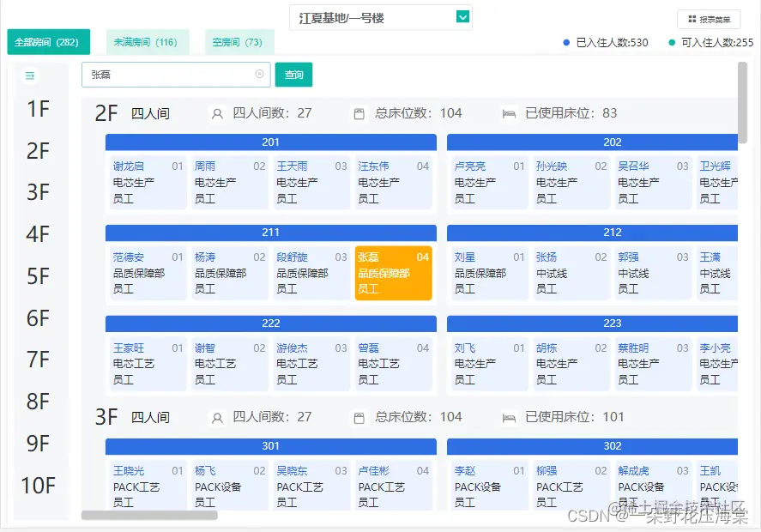This screenshot has height=532, width=761.
Task: Click the bed icon beside 2F 已使用床位
Action: point(509,114)
